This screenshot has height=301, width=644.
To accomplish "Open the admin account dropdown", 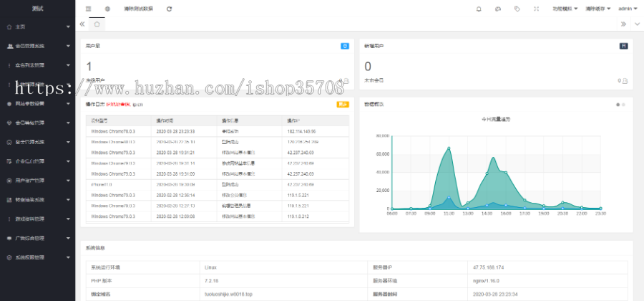I will 627,9.
